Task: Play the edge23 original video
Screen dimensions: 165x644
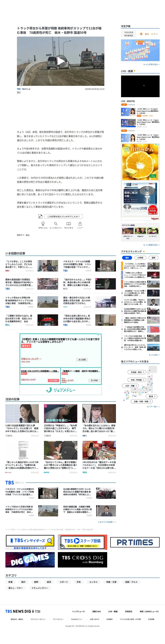Action: point(140,231)
